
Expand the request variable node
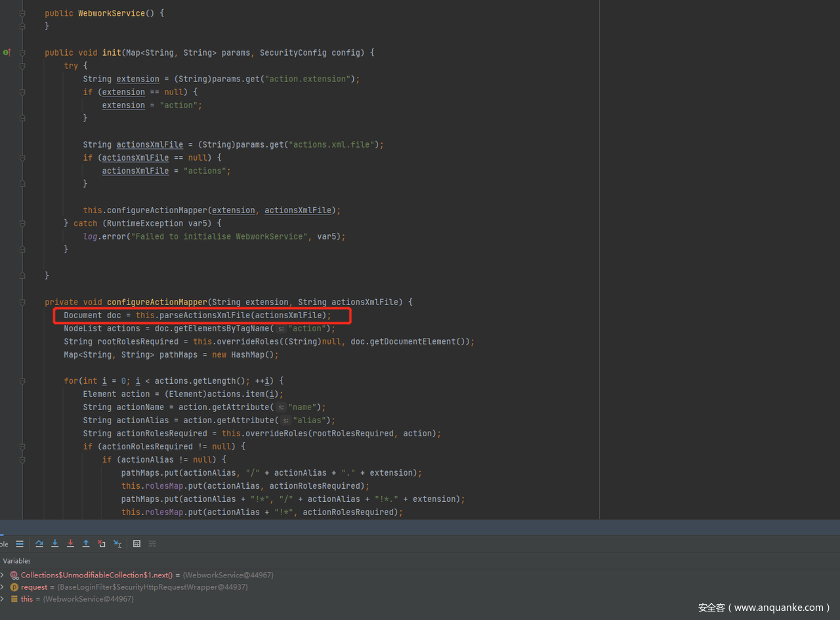3,587
